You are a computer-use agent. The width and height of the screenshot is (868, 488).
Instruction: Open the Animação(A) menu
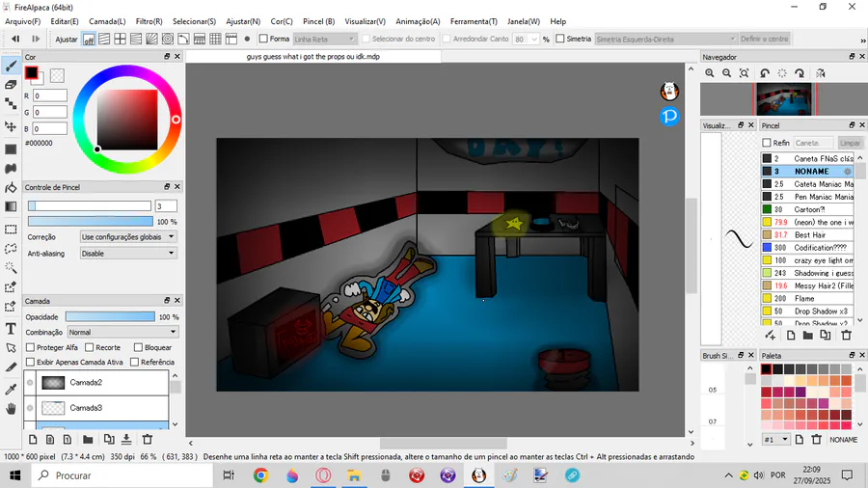click(x=418, y=21)
